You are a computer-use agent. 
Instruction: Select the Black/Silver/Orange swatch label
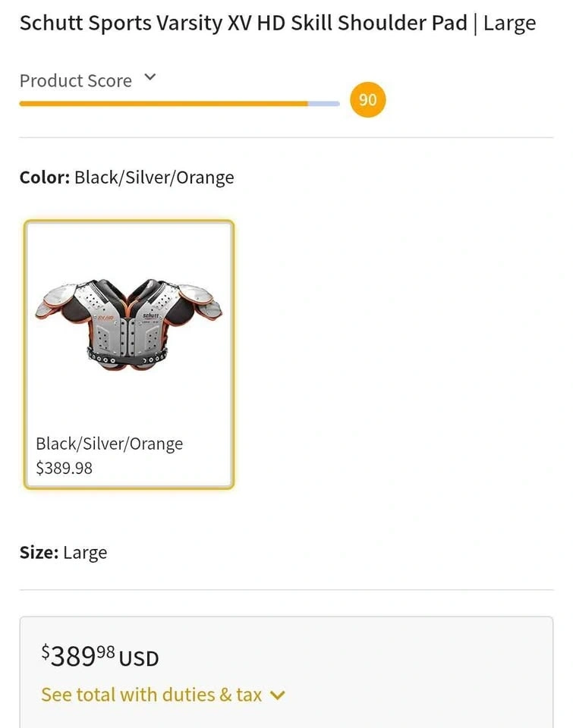pyautogui.click(x=109, y=444)
